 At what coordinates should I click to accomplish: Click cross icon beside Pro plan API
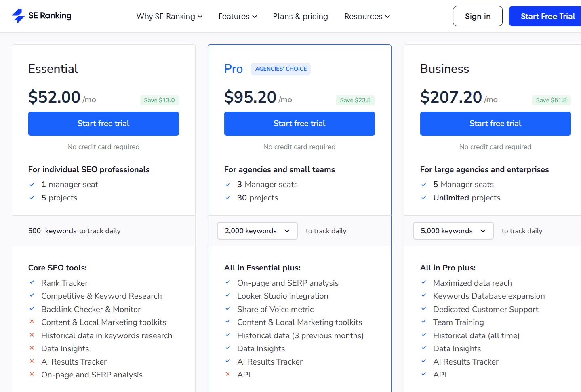coord(227,374)
